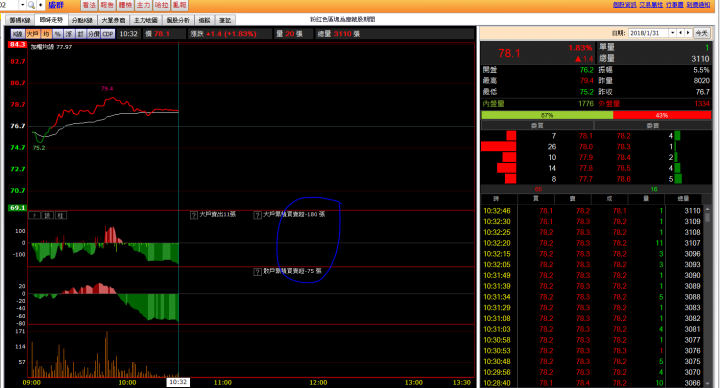720x388 pixels.
Task: Click the large 78.1 last price
Action: 509,53
